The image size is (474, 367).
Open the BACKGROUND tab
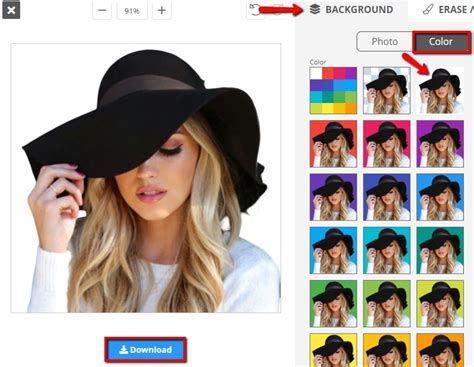[x=351, y=10]
